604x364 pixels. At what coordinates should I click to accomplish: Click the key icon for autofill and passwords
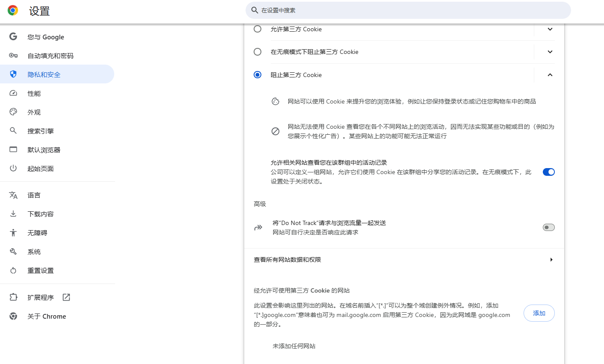(13, 56)
